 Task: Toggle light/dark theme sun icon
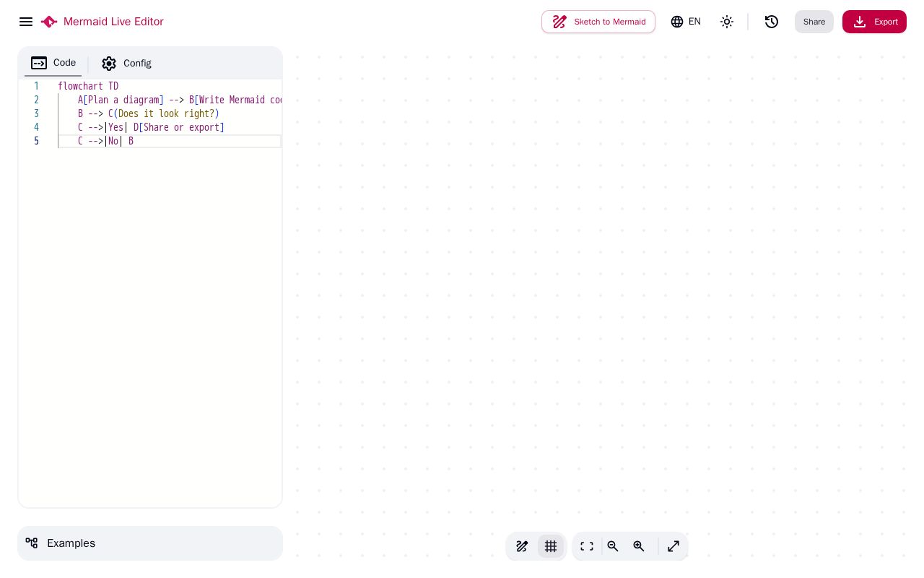(x=727, y=22)
